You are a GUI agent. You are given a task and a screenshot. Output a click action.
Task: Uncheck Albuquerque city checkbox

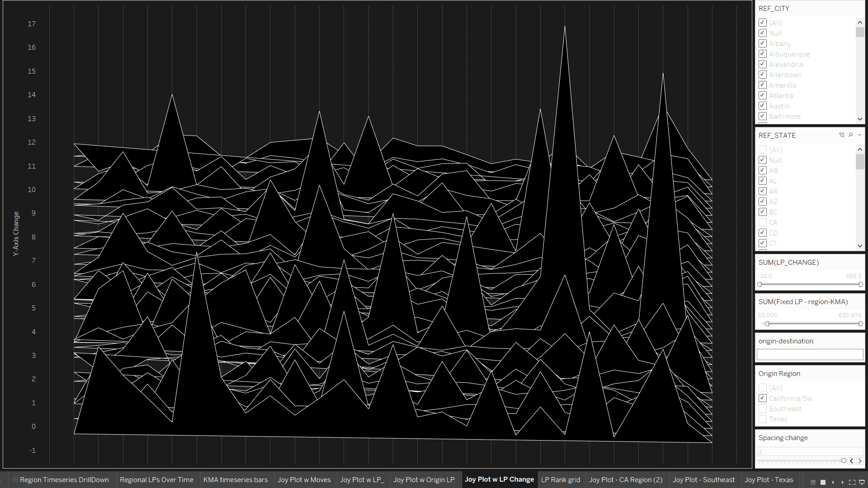[763, 54]
